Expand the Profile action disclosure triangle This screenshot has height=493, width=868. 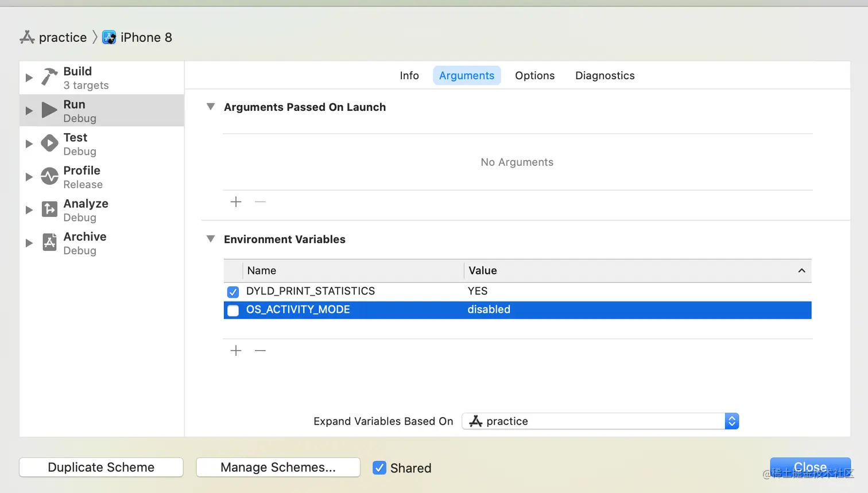(x=29, y=177)
